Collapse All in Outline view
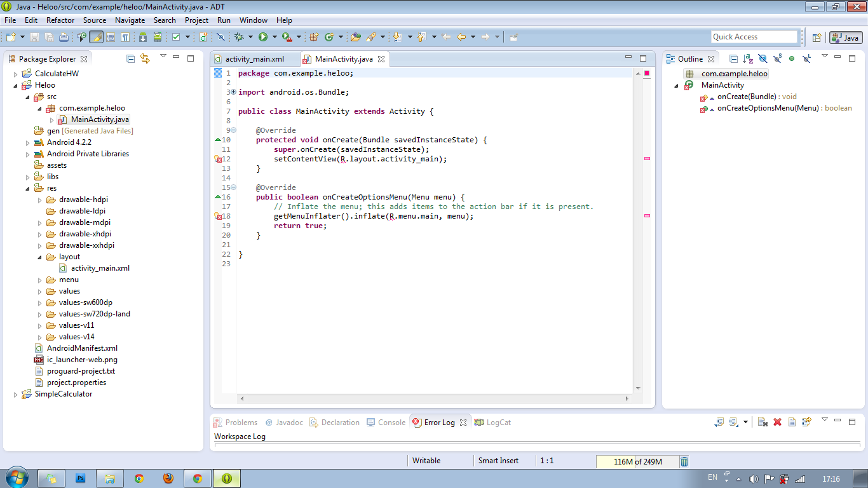Screen dimensions: 868x488 [x=733, y=58]
